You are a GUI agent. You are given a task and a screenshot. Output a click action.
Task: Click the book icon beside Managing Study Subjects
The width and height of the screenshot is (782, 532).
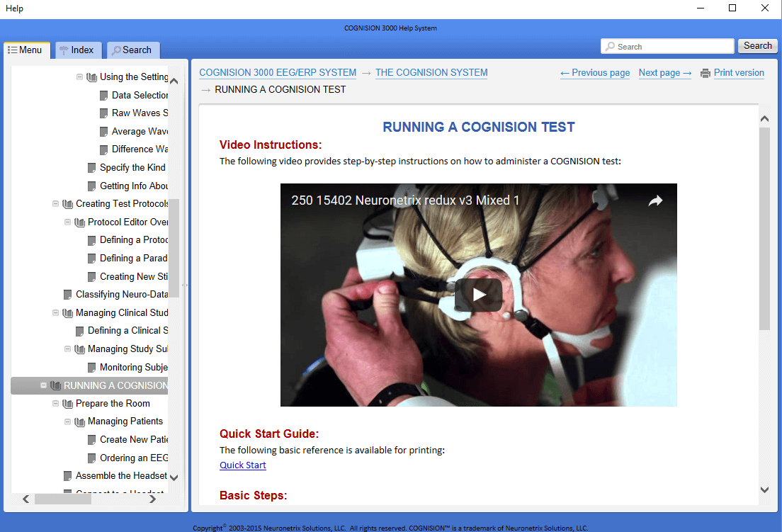pyautogui.click(x=80, y=349)
